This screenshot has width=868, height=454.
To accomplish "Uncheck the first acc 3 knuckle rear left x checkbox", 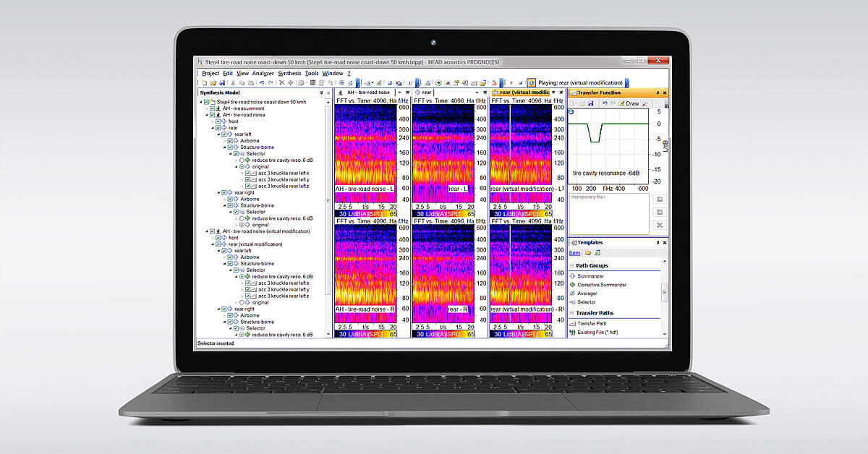I will coord(247,173).
